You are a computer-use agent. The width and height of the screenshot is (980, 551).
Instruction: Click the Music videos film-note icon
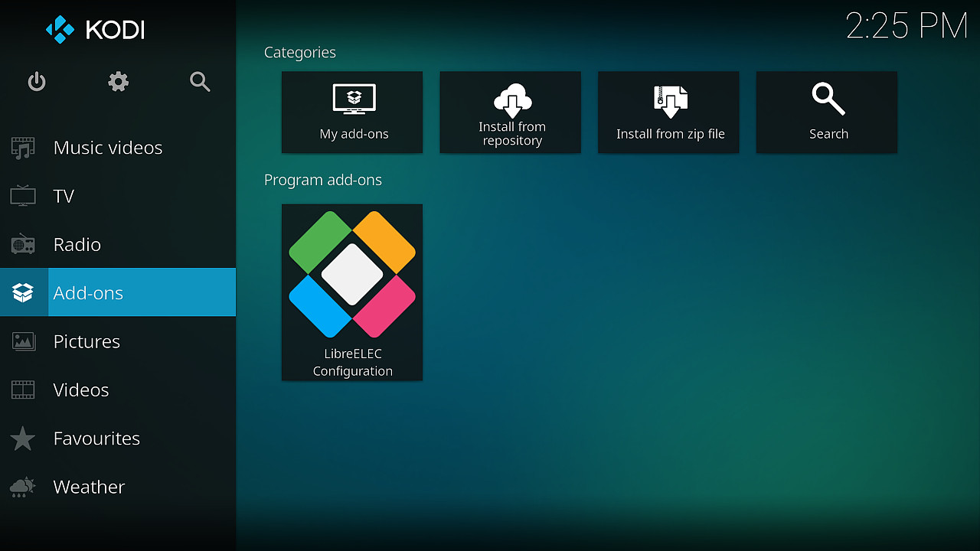(x=23, y=148)
